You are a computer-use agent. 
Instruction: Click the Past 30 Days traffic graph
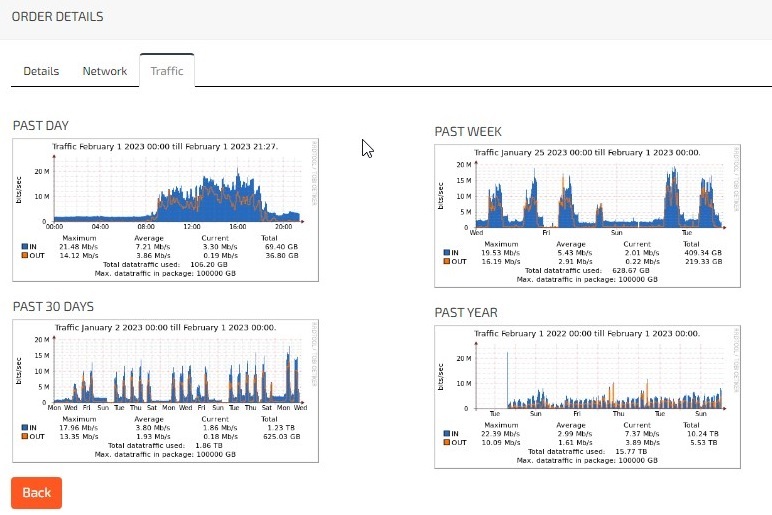tap(165, 370)
